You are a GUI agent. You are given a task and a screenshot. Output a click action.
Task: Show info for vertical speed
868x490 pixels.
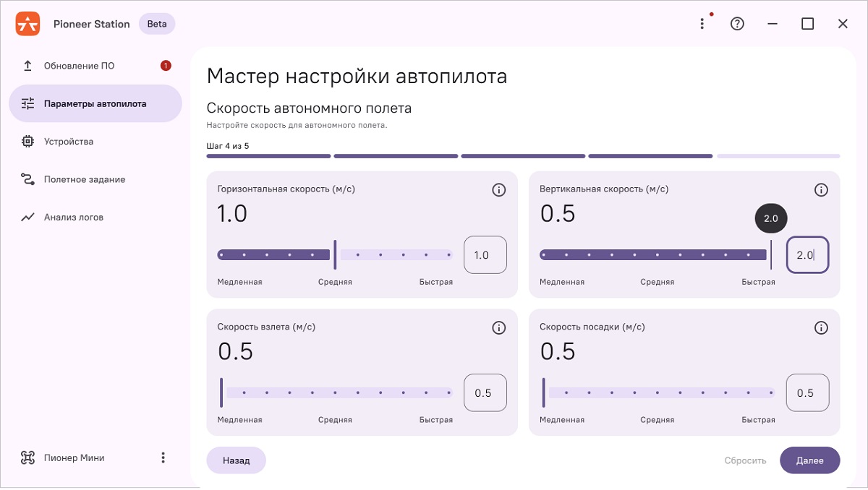coord(821,190)
